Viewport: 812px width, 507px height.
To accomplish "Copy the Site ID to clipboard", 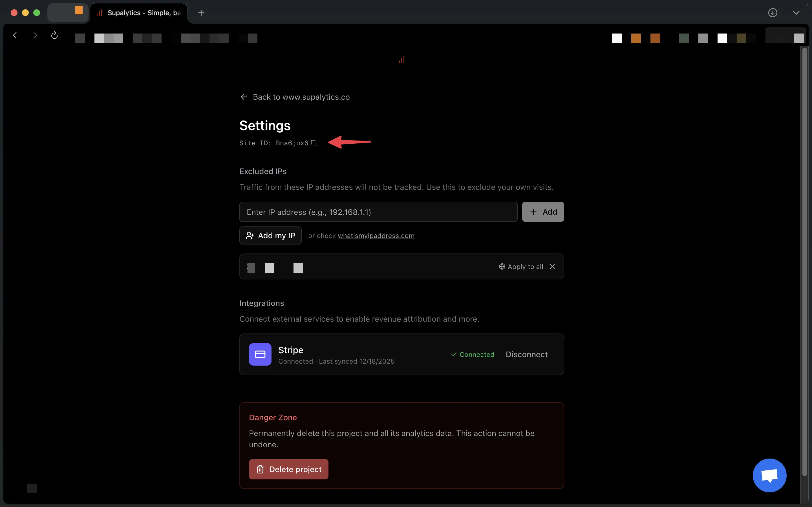I will (x=314, y=143).
